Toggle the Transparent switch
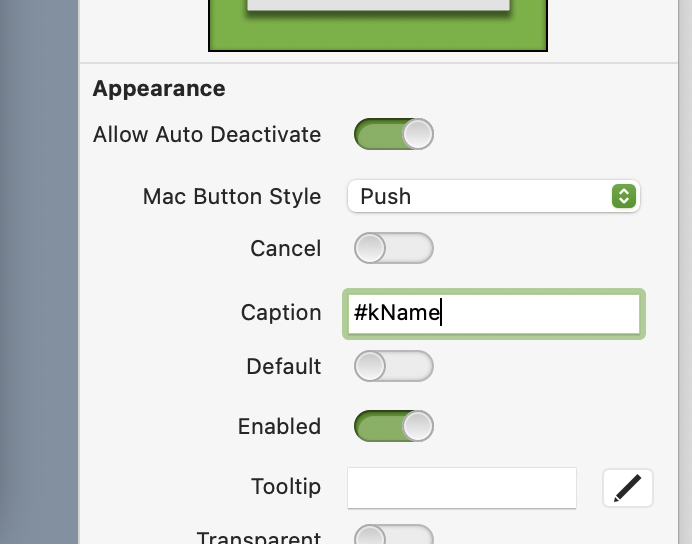Viewport: 692px width, 544px height. click(394, 535)
